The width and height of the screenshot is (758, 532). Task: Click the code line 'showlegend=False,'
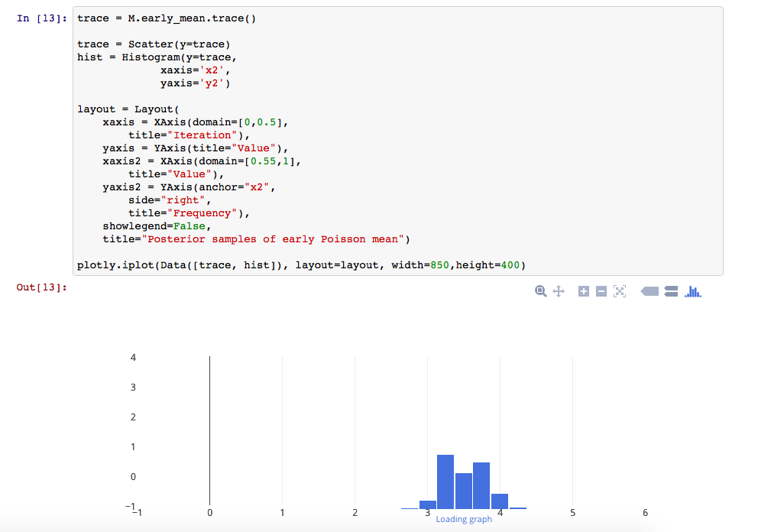click(157, 226)
